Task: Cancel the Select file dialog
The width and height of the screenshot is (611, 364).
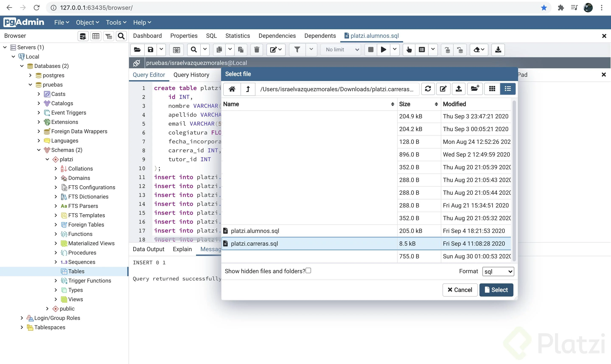Action: 460,290
